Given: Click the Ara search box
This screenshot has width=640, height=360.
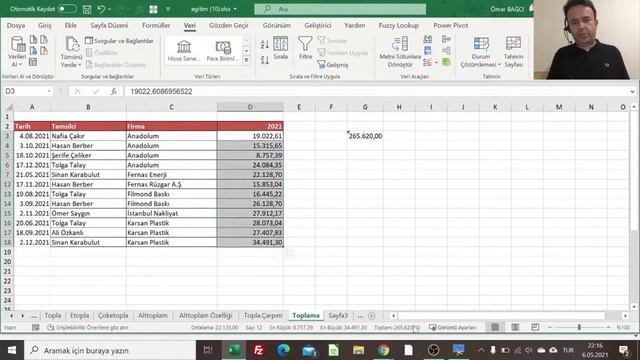Looking at the screenshot, I should tap(340, 9).
